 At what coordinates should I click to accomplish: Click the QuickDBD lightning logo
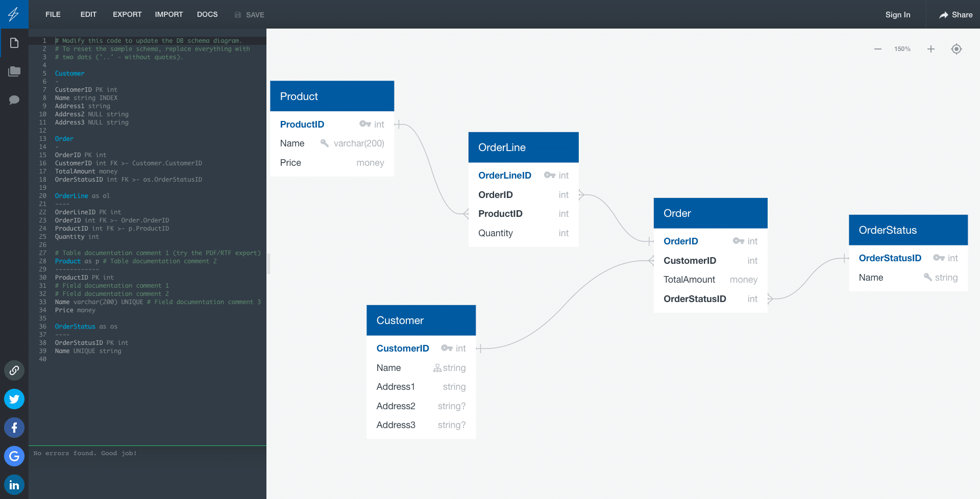[x=14, y=14]
